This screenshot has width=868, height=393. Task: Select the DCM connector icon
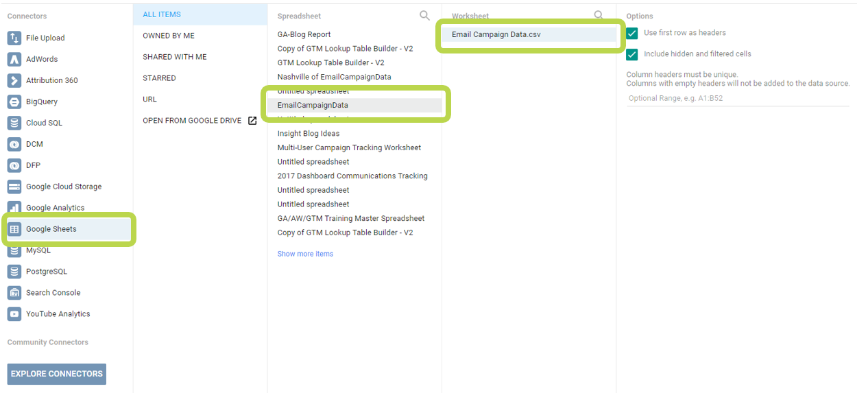[14, 144]
